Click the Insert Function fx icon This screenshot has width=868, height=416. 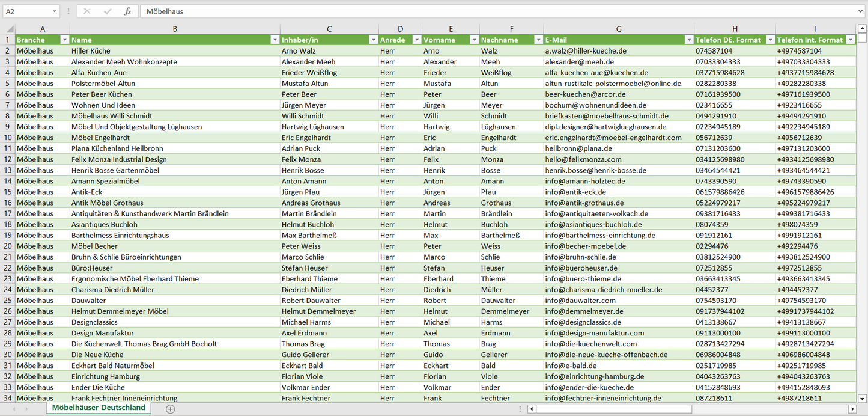[127, 11]
